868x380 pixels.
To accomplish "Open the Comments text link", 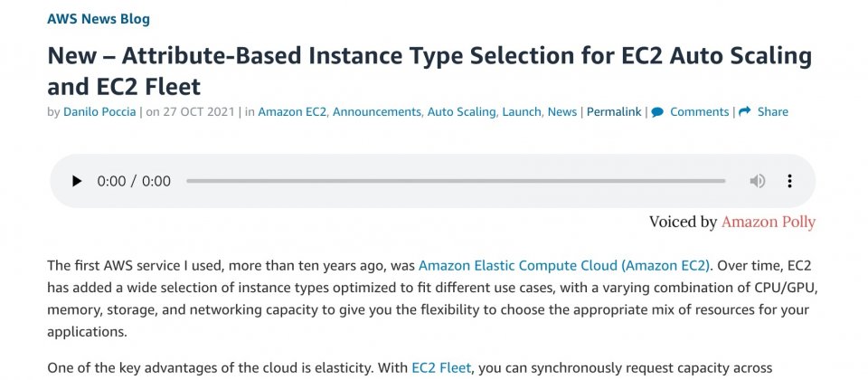I will pos(699,112).
